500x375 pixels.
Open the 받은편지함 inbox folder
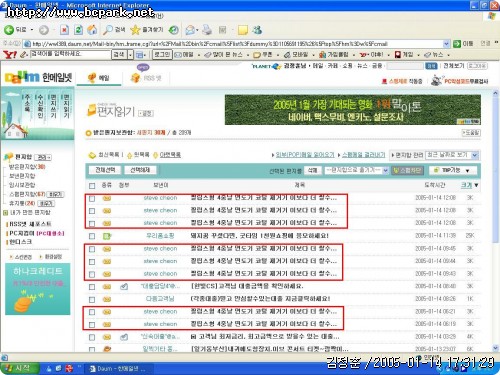click(27, 166)
